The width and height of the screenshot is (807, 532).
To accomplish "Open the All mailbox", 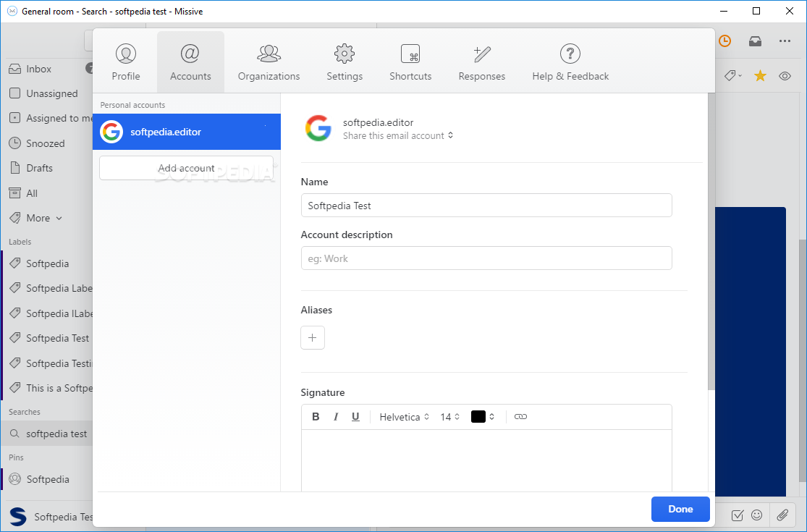I will tap(46, 193).
